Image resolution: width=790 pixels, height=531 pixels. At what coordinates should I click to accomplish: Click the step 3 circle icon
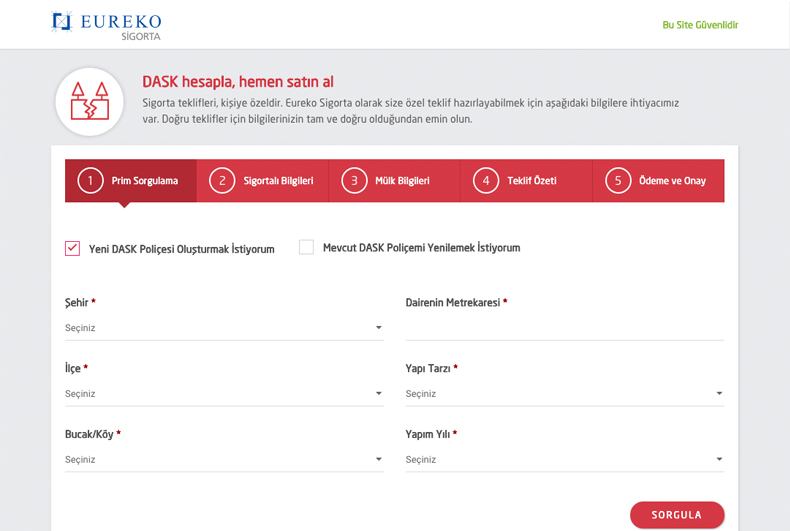coord(354,180)
